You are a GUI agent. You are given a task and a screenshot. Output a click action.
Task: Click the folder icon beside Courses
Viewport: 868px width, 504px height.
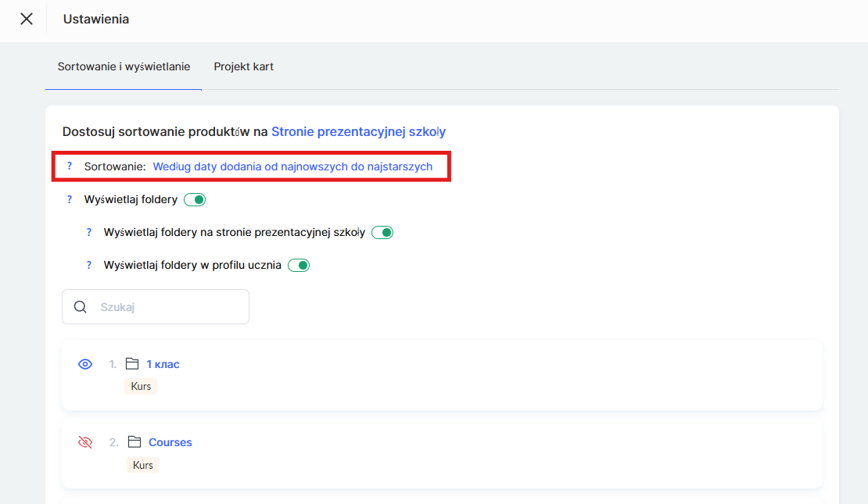(x=134, y=442)
